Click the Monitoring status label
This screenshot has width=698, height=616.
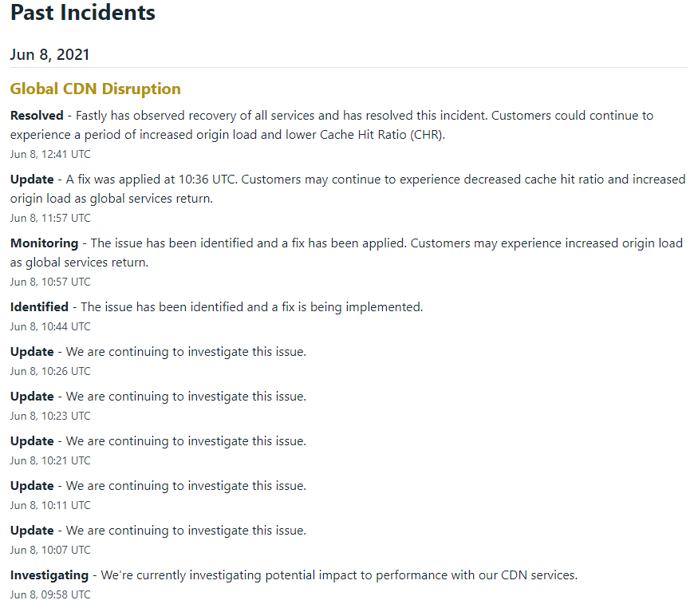[44, 243]
